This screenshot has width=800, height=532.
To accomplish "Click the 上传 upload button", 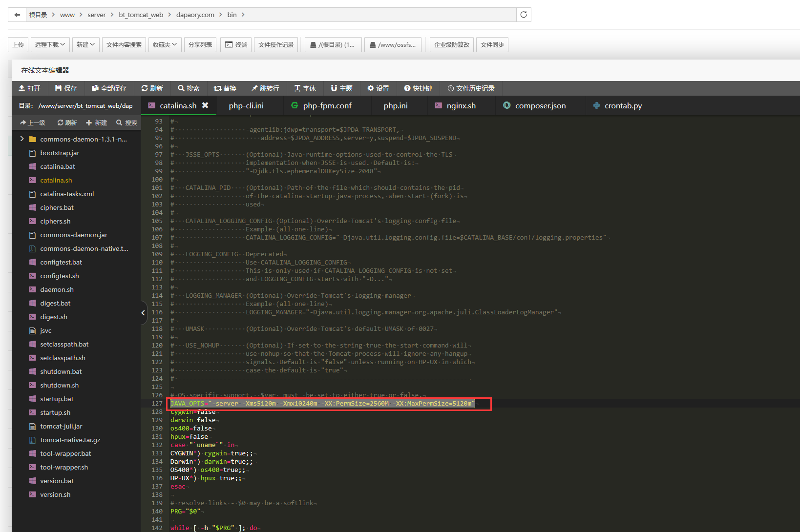I will pyautogui.click(x=19, y=45).
